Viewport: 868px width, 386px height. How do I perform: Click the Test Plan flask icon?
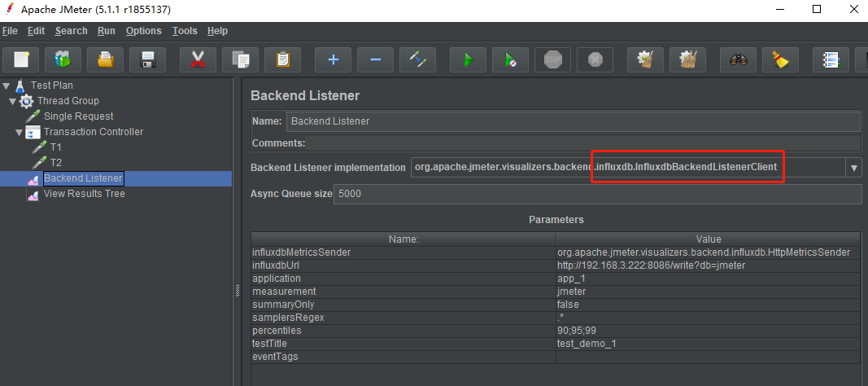point(20,86)
